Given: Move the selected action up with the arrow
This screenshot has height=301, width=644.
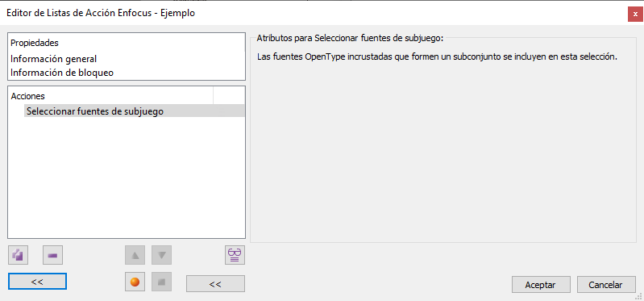Looking at the screenshot, I should (135, 255).
